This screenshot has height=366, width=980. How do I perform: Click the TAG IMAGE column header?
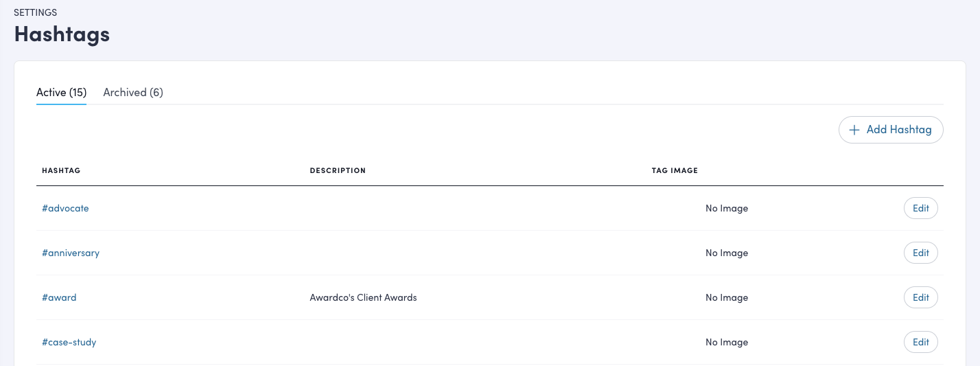[x=675, y=170]
